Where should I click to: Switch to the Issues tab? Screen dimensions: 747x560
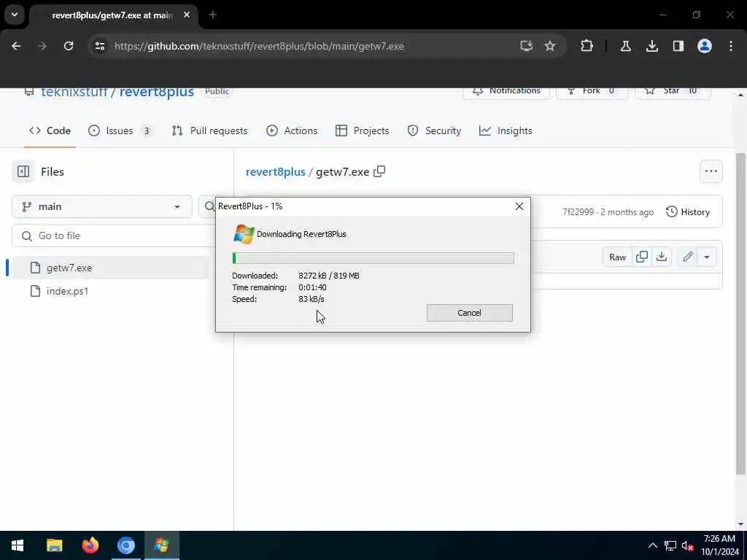point(120,131)
